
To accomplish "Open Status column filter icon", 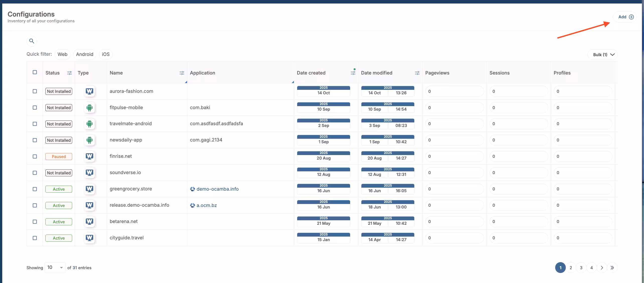I will pos(69,73).
